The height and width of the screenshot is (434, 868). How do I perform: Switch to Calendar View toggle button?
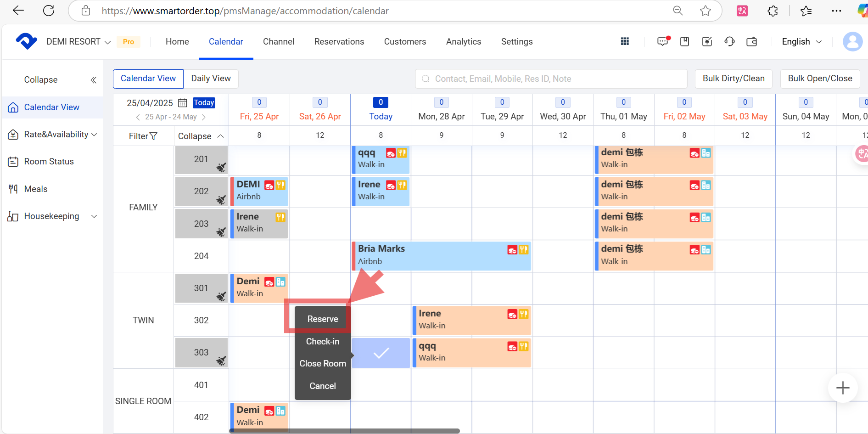pos(148,79)
